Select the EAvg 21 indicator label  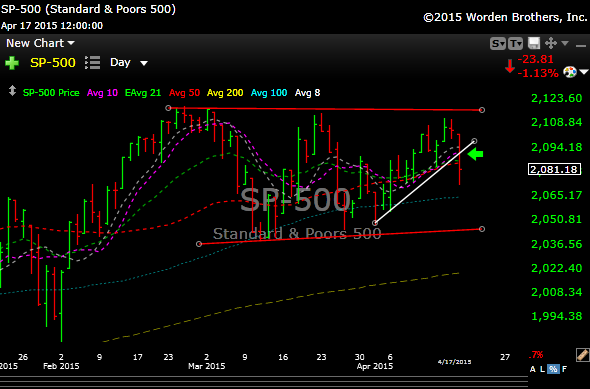143,93
